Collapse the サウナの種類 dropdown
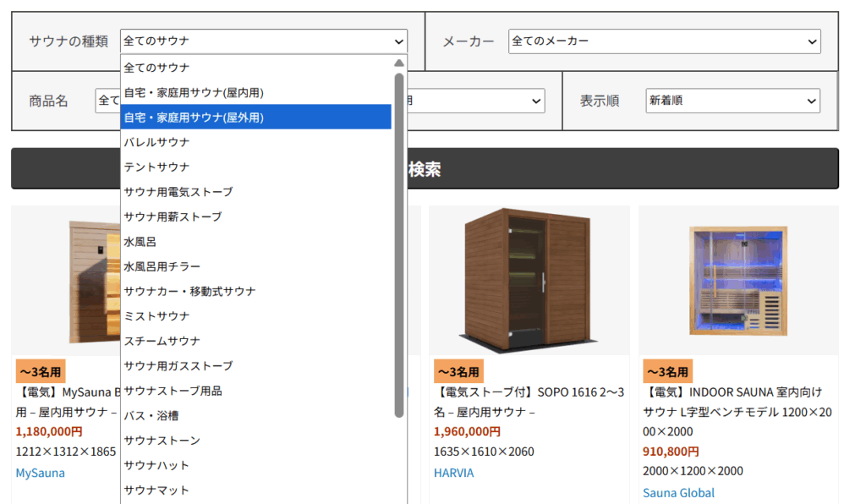Viewport: 866px width, 504px height. click(263, 41)
